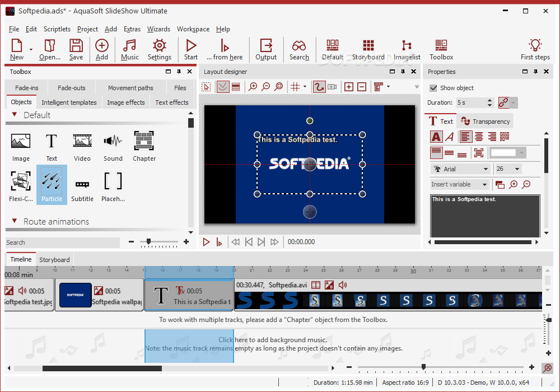Open the Output toolbar icon

[266, 50]
